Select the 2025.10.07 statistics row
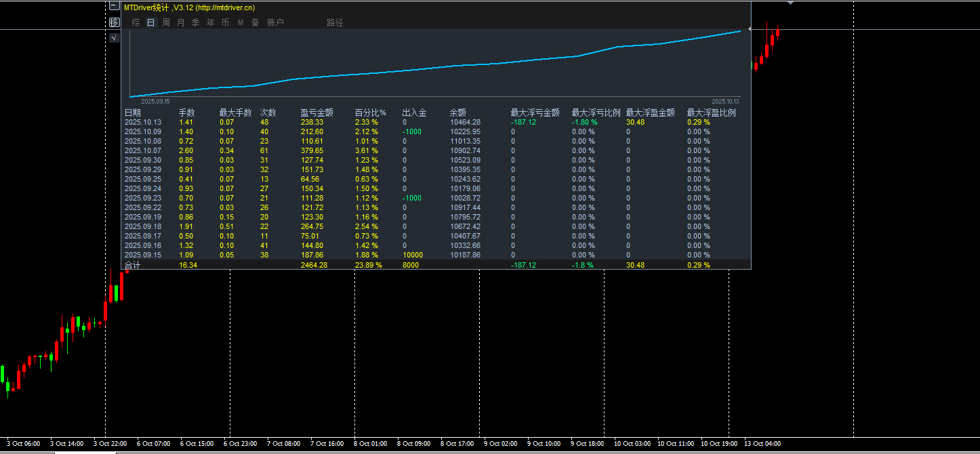The height and width of the screenshot is (454, 980). click(436, 150)
